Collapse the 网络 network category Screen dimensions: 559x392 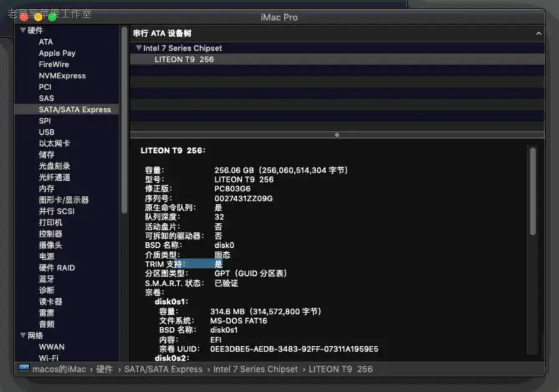23,335
